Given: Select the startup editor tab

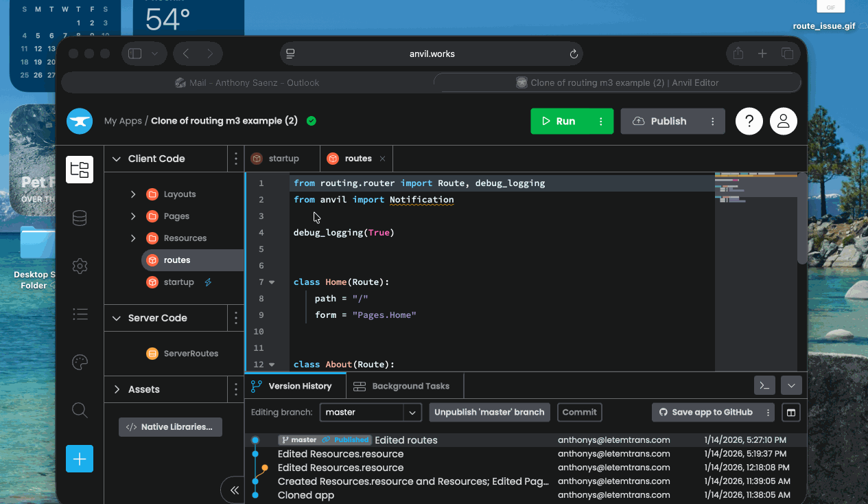Looking at the screenshot, I should pyautogui.click(x=282, y=158).
